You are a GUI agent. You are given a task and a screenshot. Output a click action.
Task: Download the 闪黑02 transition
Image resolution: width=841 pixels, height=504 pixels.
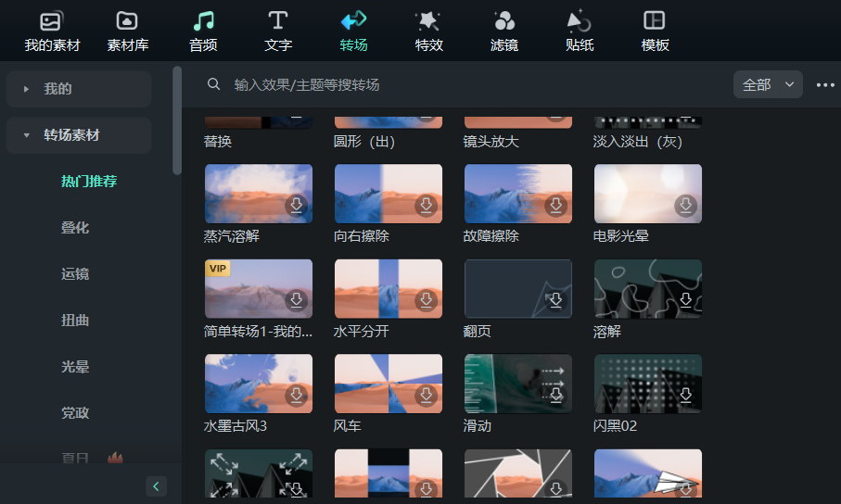click(x=685, y=396)
